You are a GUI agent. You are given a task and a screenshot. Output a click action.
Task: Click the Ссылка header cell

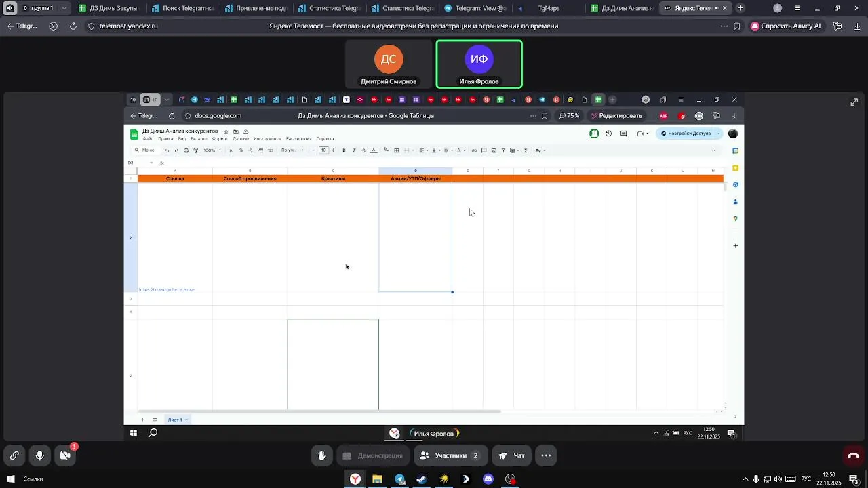[175, 178]
